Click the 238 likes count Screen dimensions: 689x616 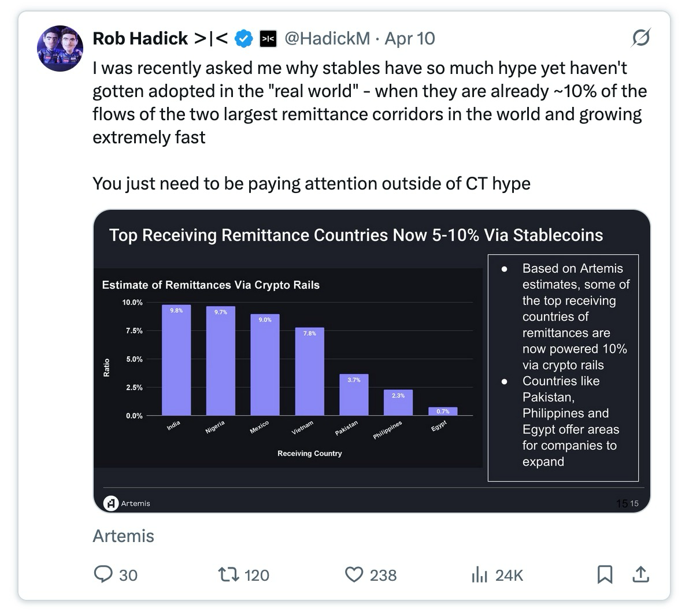coord(383,575)
